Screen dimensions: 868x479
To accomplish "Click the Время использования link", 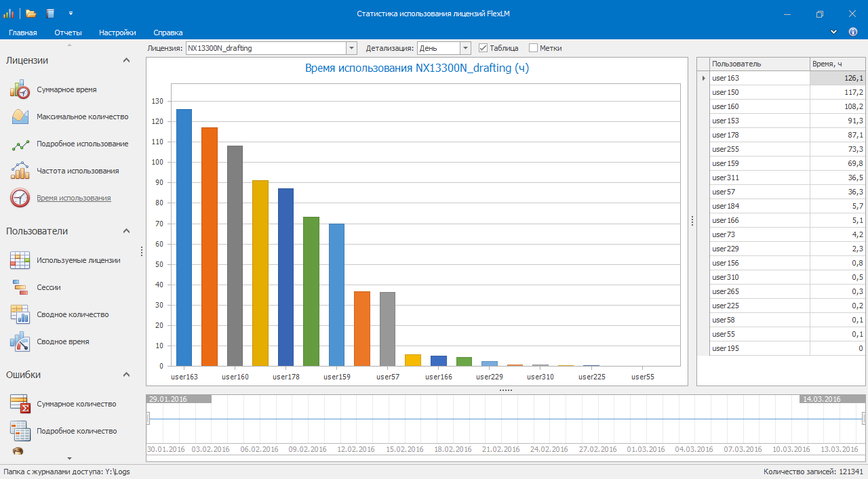I will (x=73, y=198).
